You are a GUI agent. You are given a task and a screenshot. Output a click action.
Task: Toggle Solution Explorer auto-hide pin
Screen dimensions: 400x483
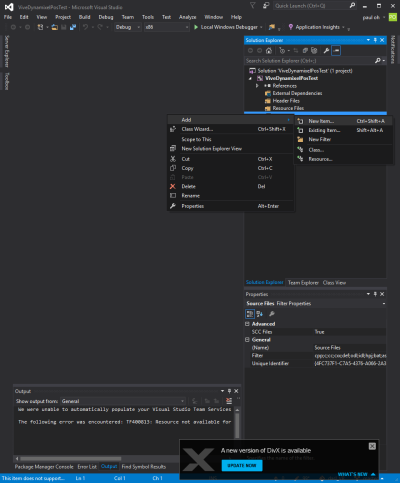tap(375, 40)
